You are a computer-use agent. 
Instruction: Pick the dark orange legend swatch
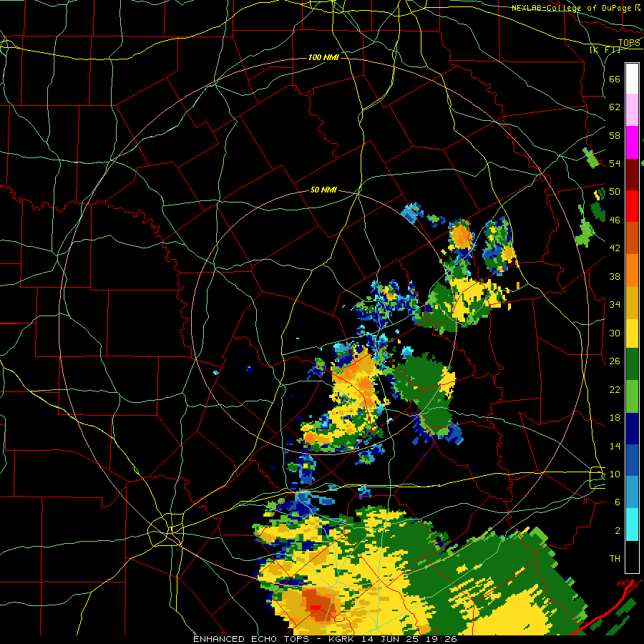632,238
